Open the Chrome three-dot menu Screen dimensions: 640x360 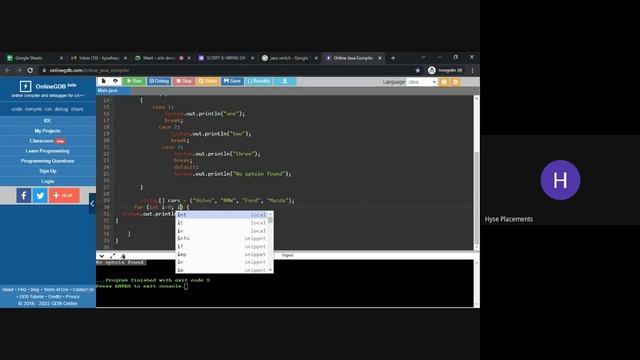pos(473,70)
